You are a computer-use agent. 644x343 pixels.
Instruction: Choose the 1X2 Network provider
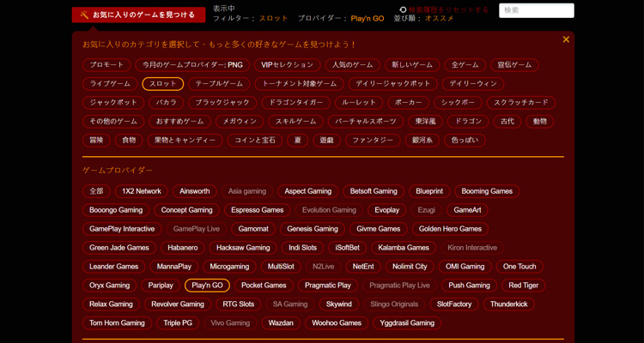141,191
